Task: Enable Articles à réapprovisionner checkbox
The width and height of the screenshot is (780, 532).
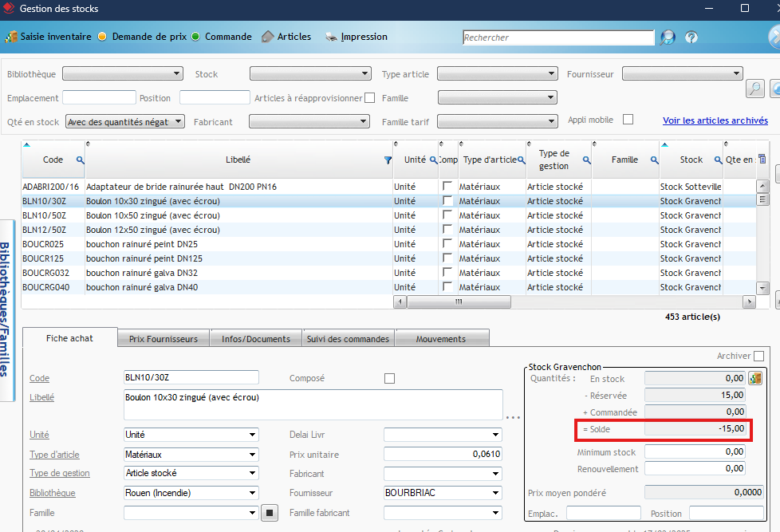Action: pos(369,98)
